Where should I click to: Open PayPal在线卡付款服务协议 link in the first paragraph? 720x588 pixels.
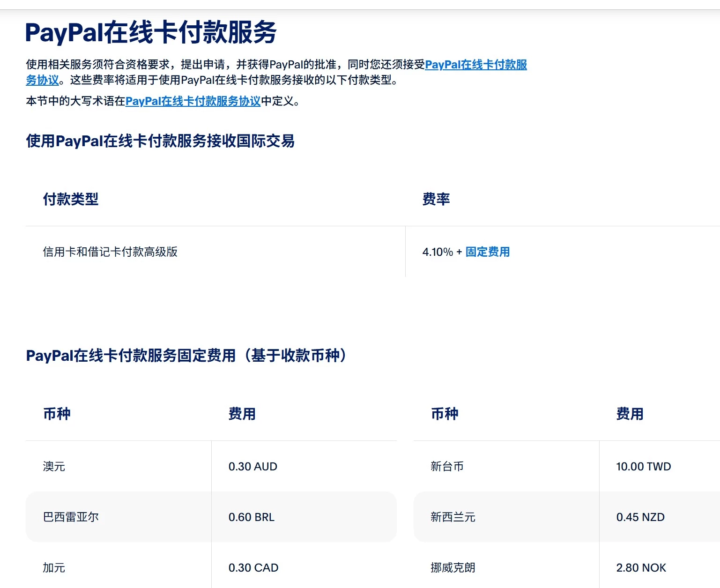click(x=476, y=65)
